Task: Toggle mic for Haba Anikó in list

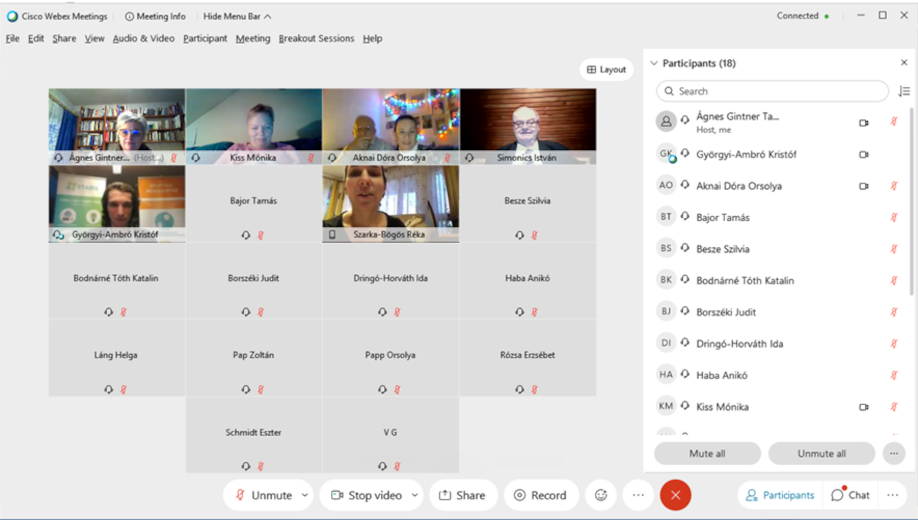Action: coord(894,375)
